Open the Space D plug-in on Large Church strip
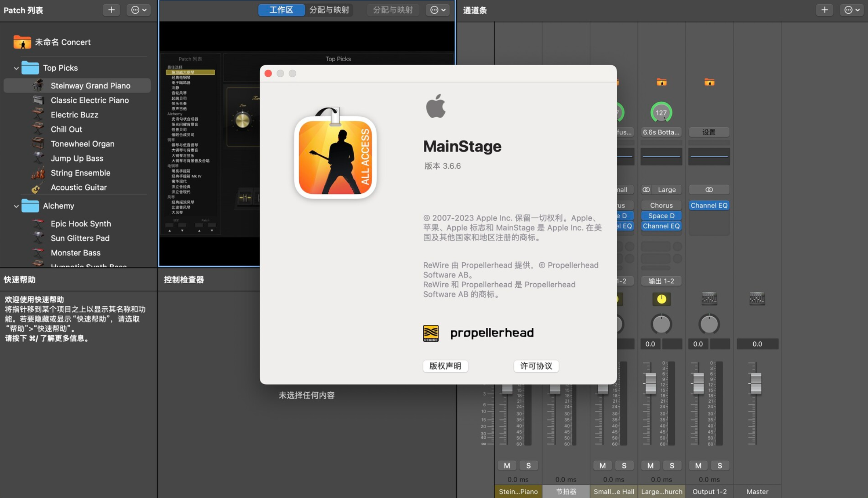Viewport: 868px width, 498px height. [x=661, y=216]
